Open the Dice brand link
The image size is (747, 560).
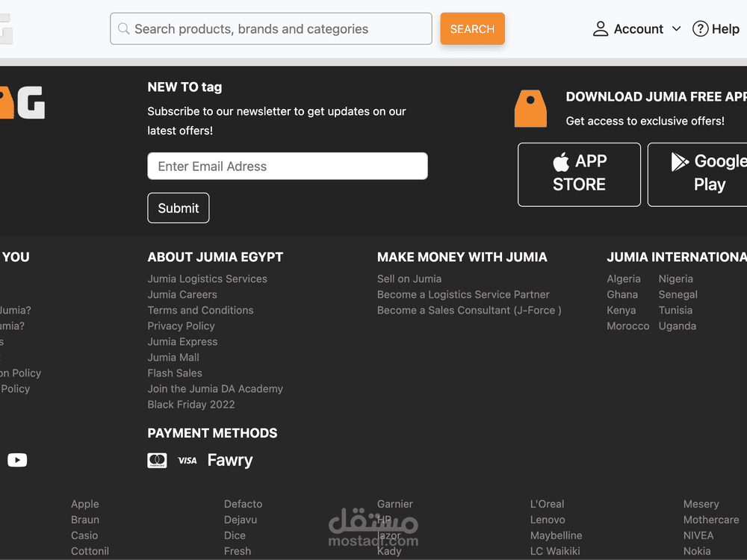pyautogui.click(x=235, y=535)
